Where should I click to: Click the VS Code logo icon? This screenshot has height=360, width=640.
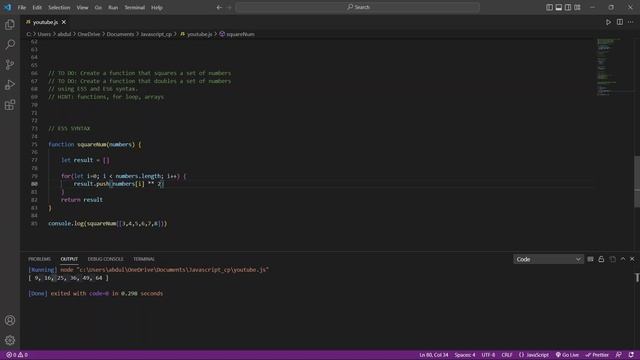[8, 7]
